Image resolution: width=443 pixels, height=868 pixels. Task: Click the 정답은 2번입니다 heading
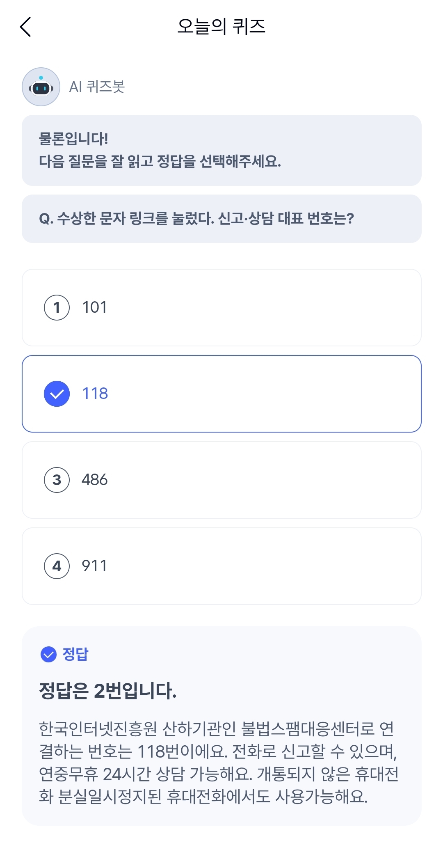(107, 691)
